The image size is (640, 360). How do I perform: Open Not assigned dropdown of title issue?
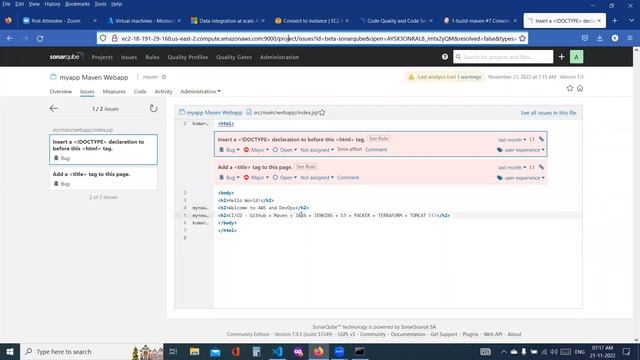click(x=317, y=178)
